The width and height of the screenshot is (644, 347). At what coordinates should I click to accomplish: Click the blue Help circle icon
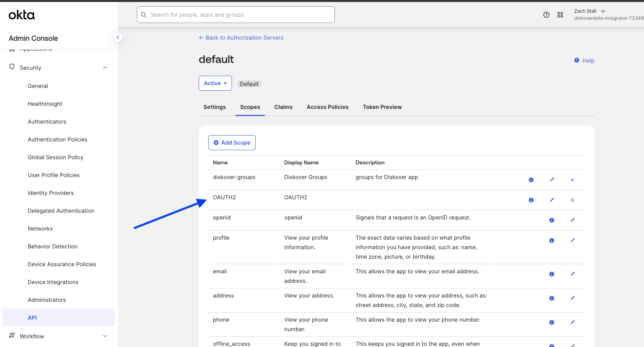click(577, 60)
